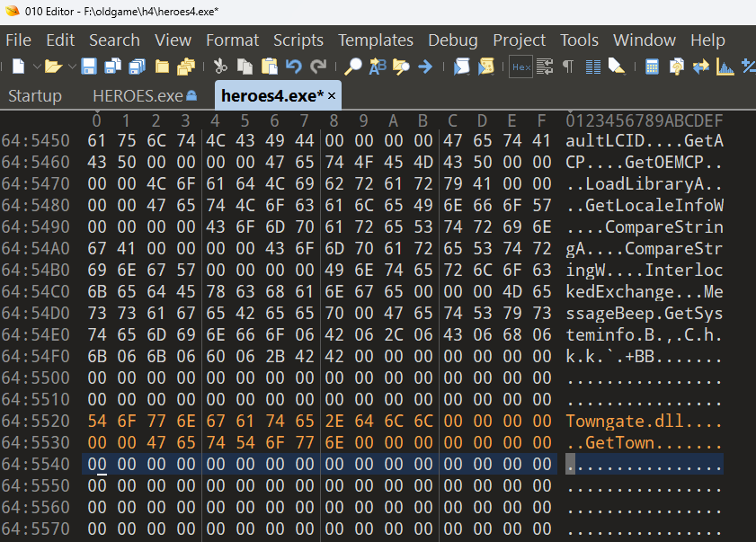This screenshot has width=756, height=542.
Task: Click the New file icon
Action: coord(18,66)
